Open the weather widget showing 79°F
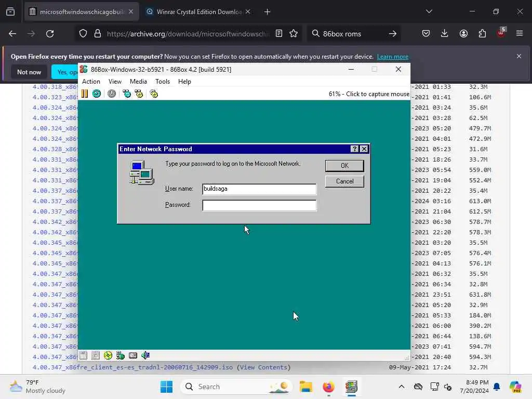The image size is (532, 399). coord(37,387)
